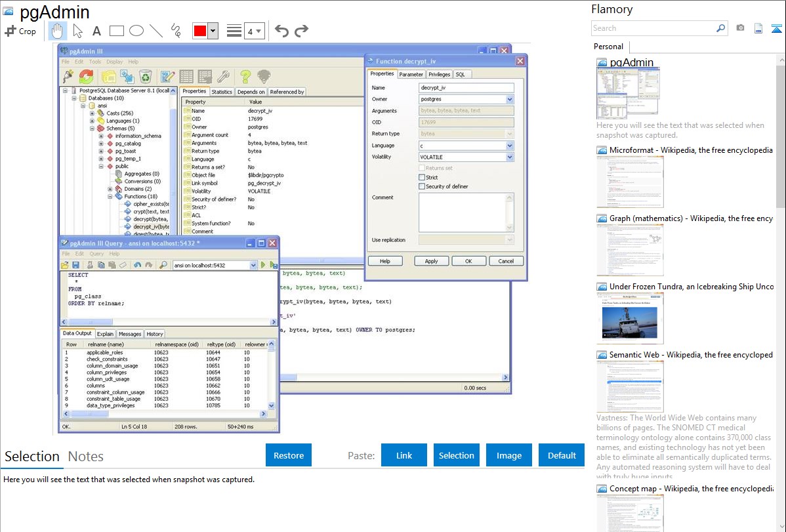Click the document icon beside the camera
This screenshot has width=786, height=532.
(x=758, y=28)
